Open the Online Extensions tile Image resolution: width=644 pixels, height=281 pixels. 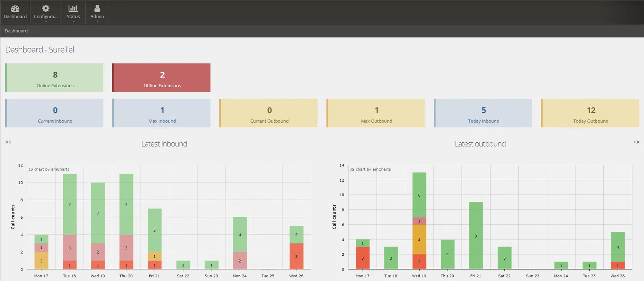(x=54, y=78)
